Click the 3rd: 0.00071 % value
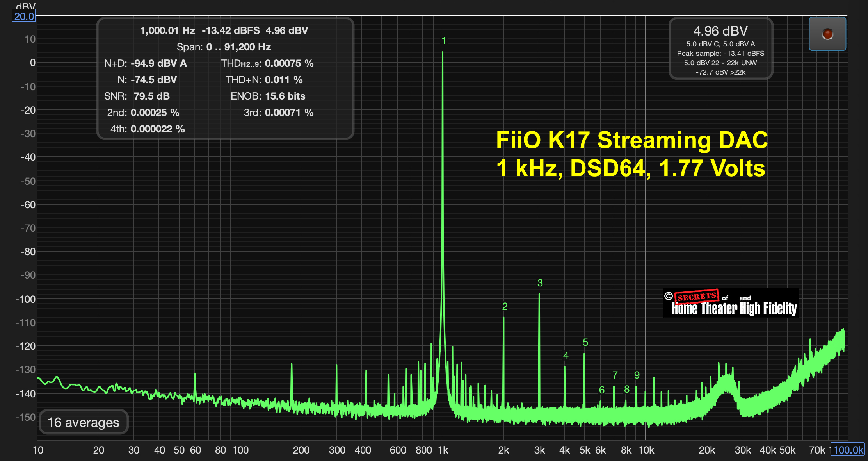868x461 pixels. [289, 113]
